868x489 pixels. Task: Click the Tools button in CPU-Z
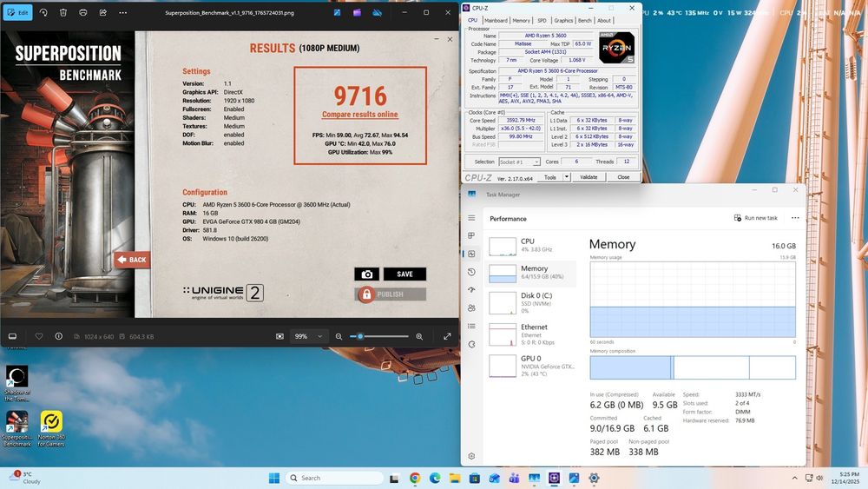click(x=549, y=177)
